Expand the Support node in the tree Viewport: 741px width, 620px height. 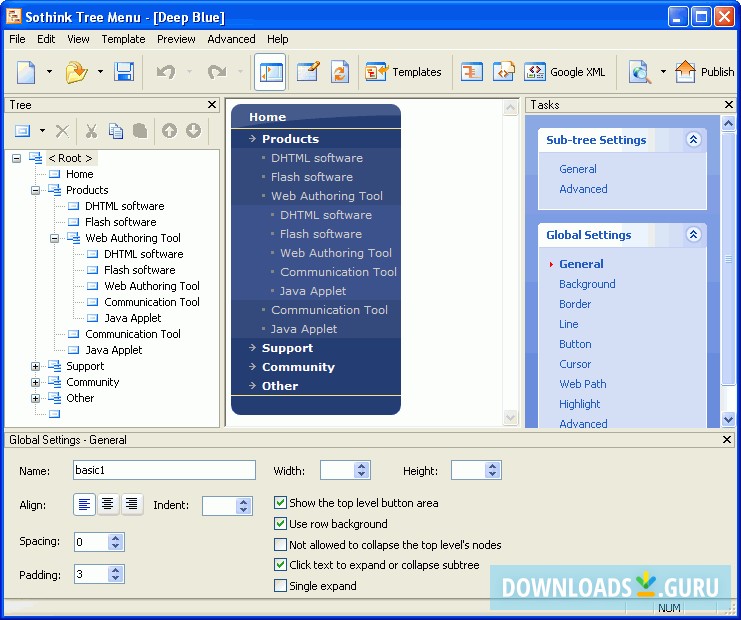pyautogui.click(x=35, y=366)
